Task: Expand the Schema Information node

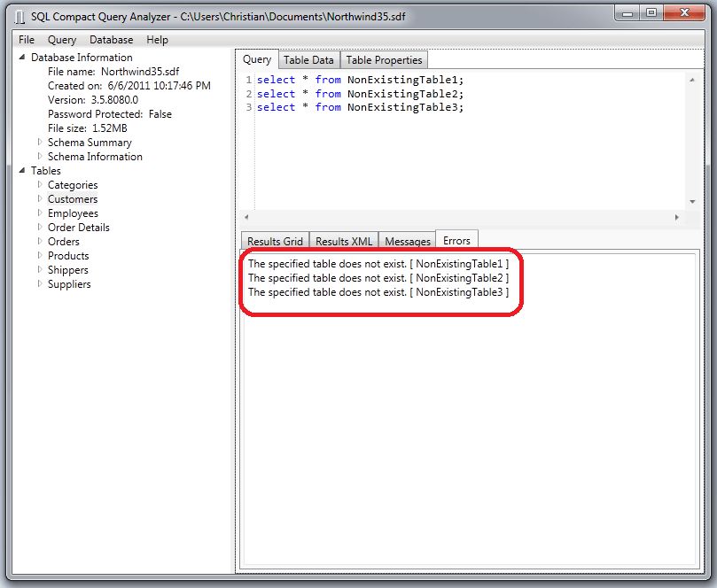Action: pos(40,156)
